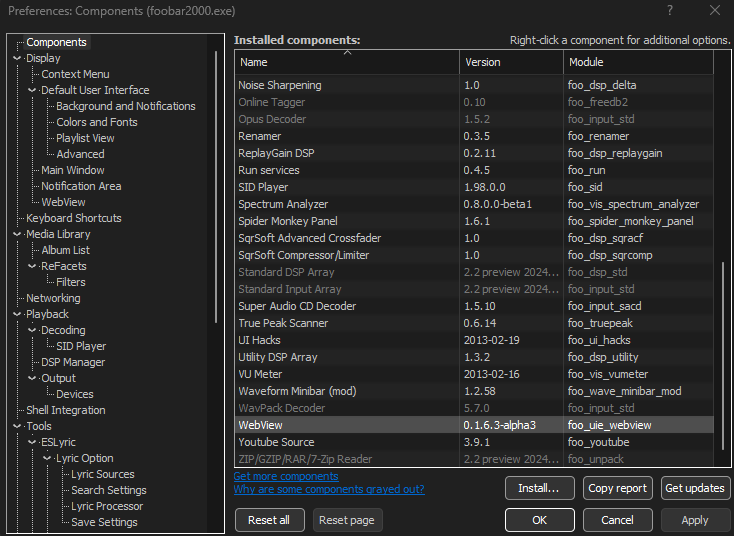The height and width of the screenshot is (536, 734).
Task: Open Album List settings
Action: coord(65,250)
